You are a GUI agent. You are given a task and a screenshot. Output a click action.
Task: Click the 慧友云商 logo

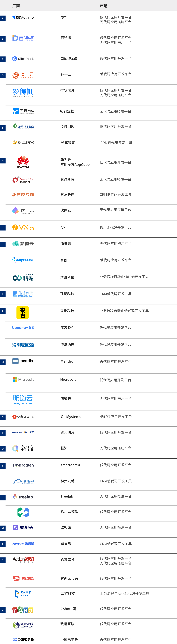point(23,195)
